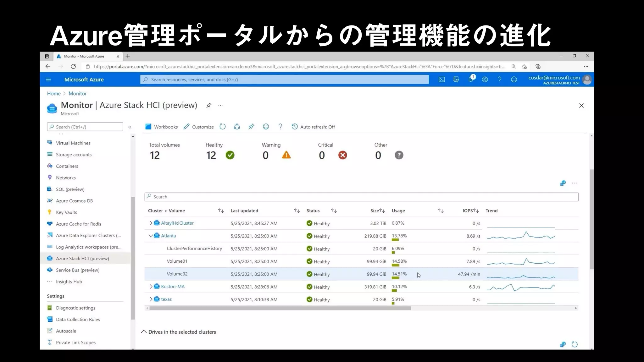This screenshot has height=362, width=644.
Task: Open the Atlanta cluster link
Action: 168,236
